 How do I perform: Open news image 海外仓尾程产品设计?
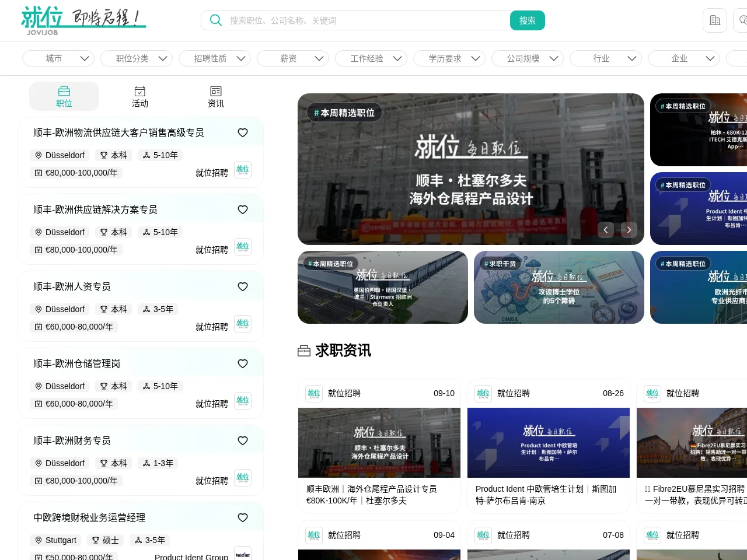tap(379, 443)
